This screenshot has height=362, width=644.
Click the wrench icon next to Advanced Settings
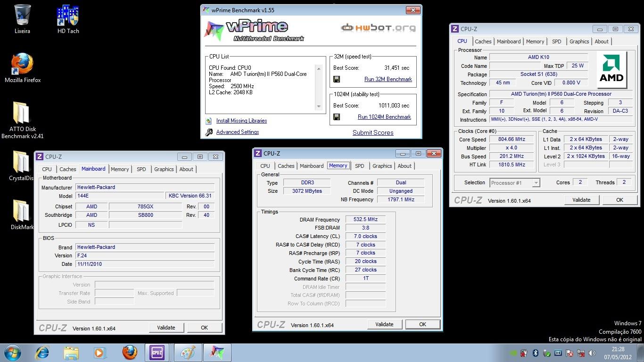click(x=209, y=132)
